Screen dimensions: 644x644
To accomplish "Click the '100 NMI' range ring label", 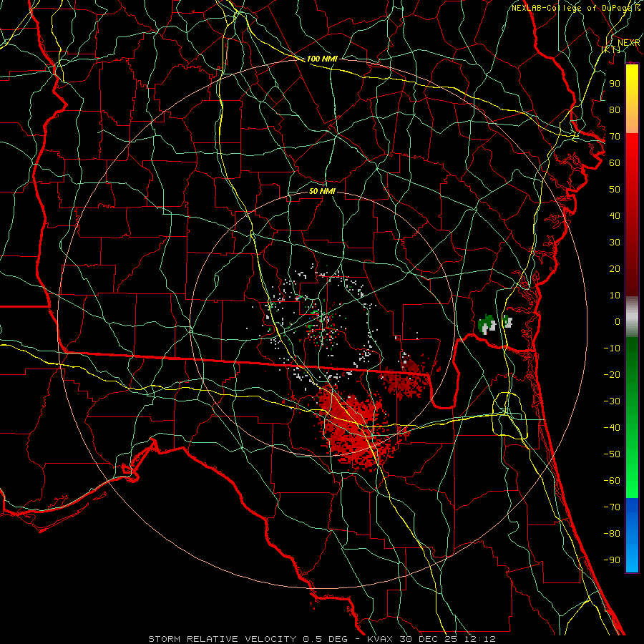I will coord(322,59).
